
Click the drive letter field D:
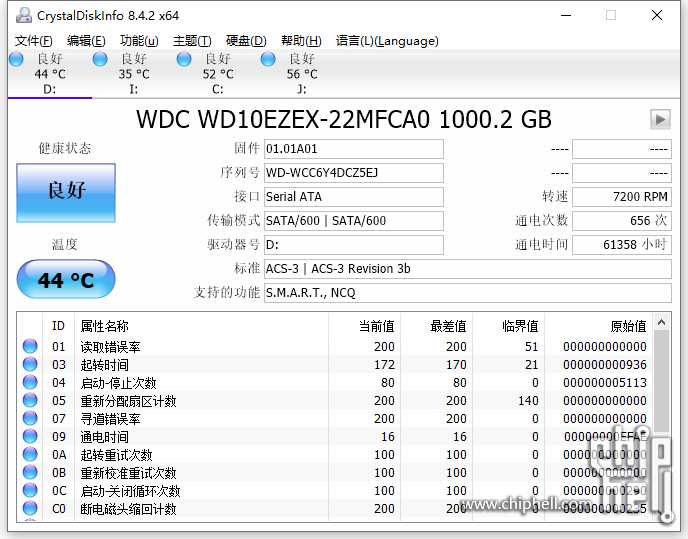[x=354, y=244]
